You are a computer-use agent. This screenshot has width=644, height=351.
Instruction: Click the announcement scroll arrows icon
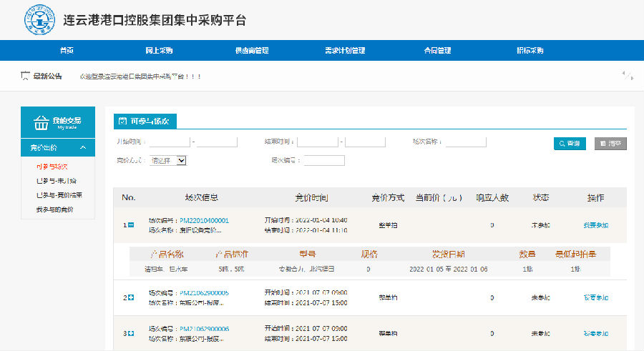628,76
